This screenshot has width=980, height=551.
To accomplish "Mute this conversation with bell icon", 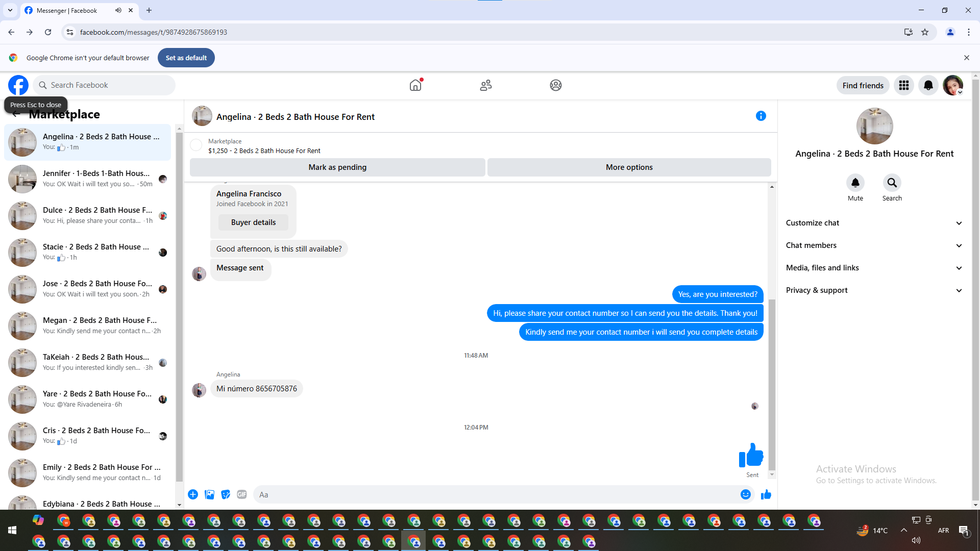I will (x=855, y=183).
